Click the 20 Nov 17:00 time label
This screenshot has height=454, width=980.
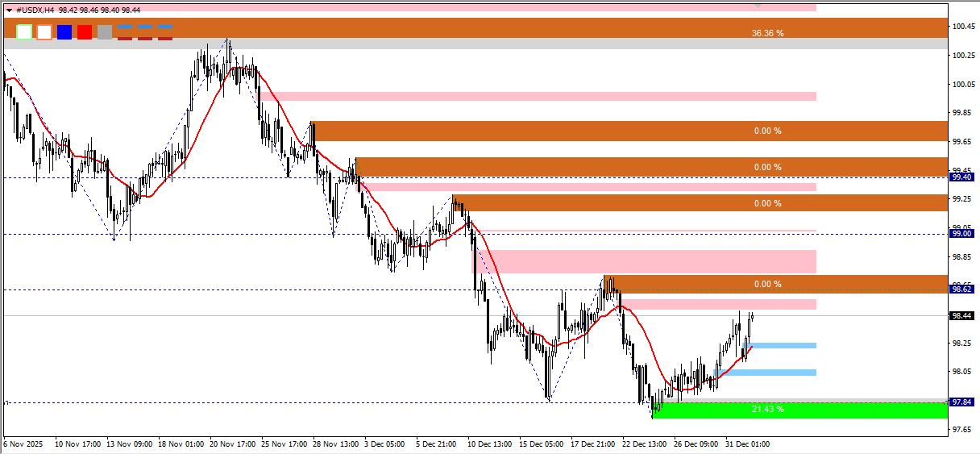pyautogui.click(x=233, y=444)
